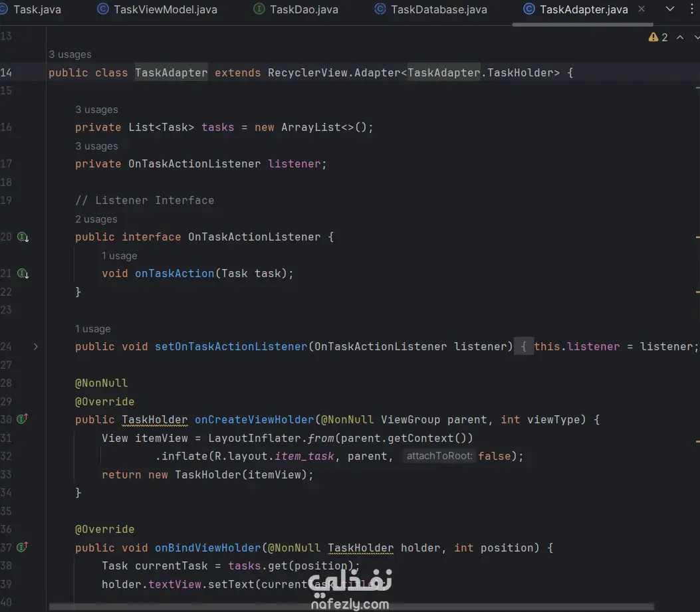Click the class name TaskAdapter on line 14
700x612 pixels.
point(172,72)
